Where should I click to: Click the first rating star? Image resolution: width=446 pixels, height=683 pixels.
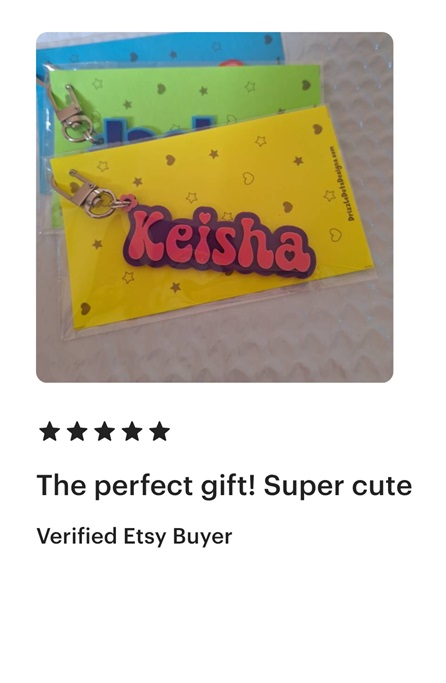click(x=49, y=432)
